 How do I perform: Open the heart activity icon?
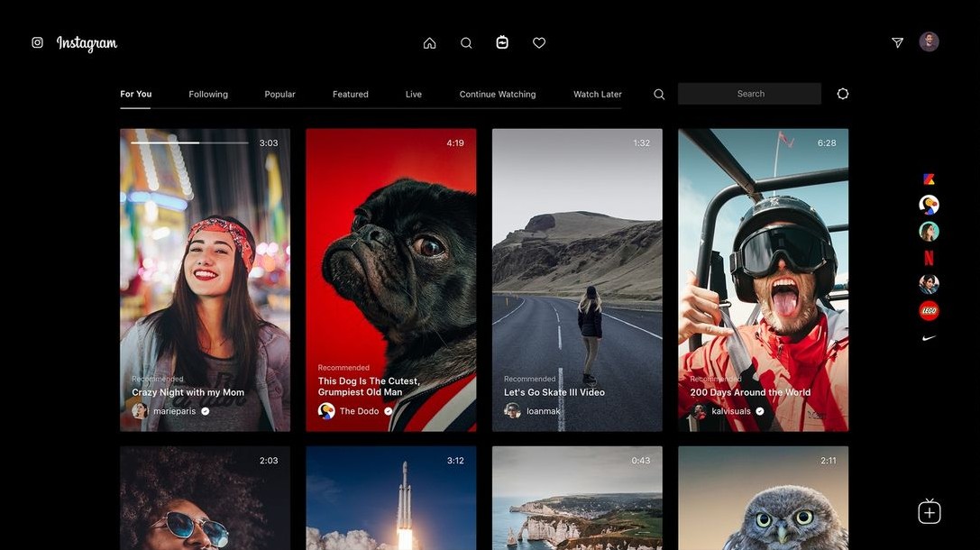coord(539,43)
